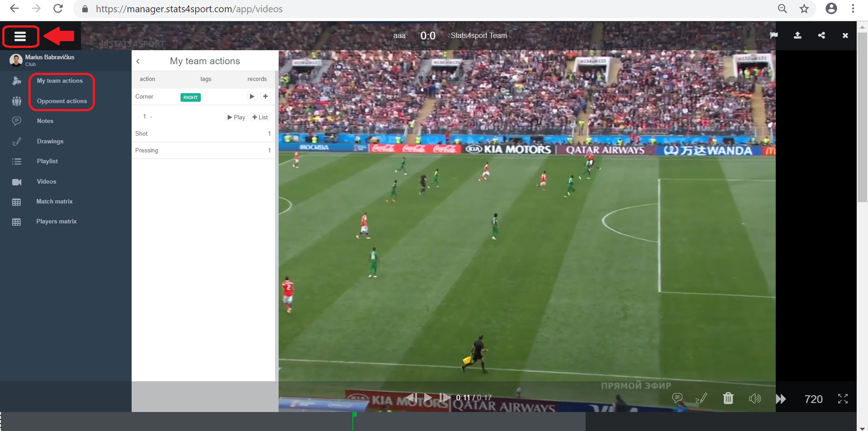Click the RIGHT tag on Corner
Image resolution: width=868 pixels, height=431 pixels.
190,97
